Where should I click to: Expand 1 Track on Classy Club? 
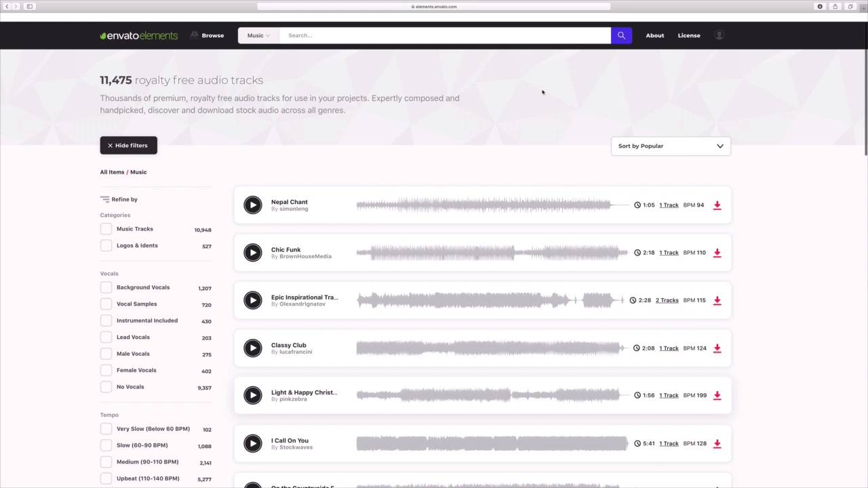point(669,348)
